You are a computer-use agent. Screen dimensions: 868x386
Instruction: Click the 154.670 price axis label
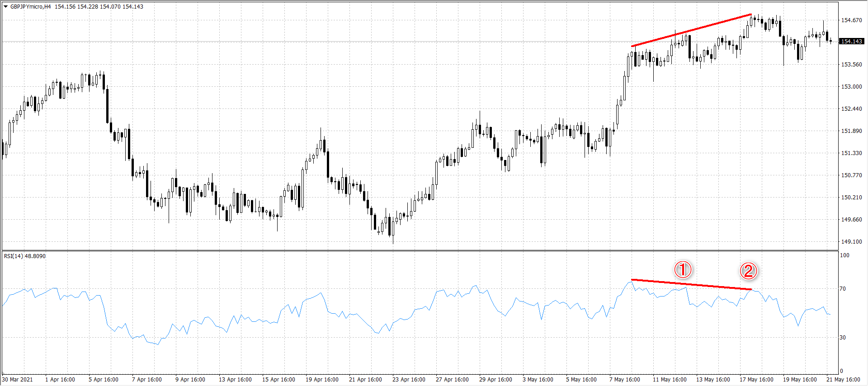pyautogui.click(x=851, y=20)
